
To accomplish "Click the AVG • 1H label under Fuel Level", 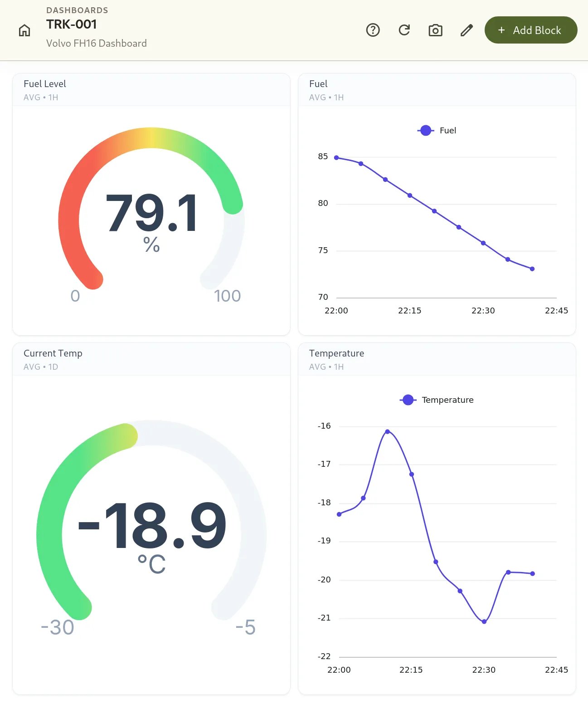I will pyautogui.click(x=41, y=98).
